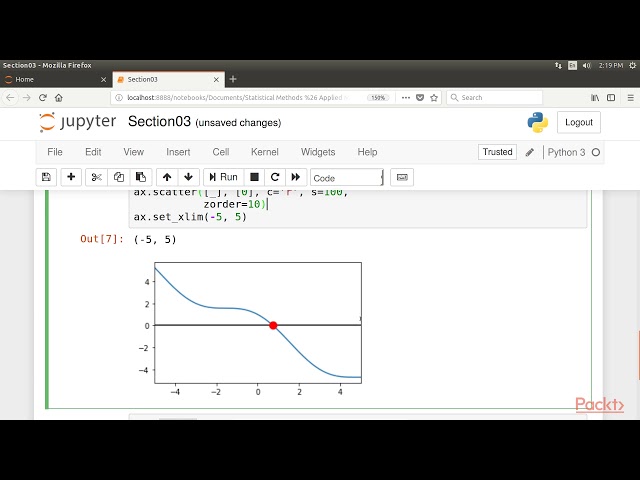Click the Jupyter logo

(78, 122)
